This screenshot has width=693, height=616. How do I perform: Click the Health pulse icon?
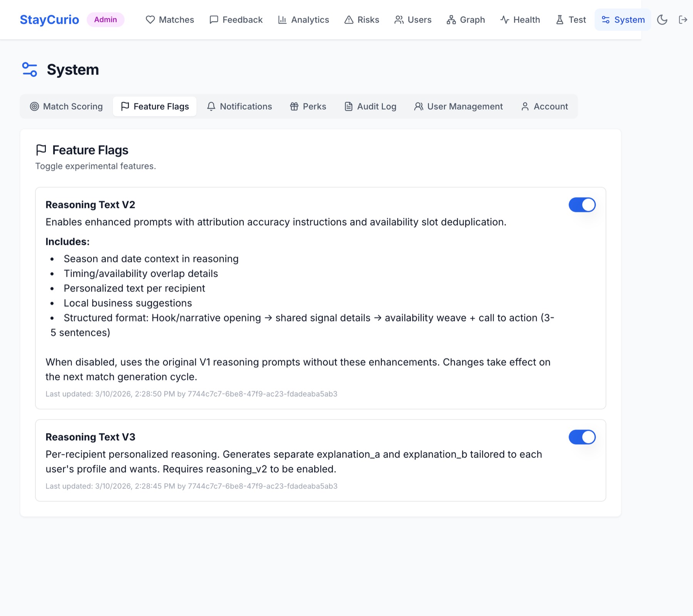[x=505, y=20]
